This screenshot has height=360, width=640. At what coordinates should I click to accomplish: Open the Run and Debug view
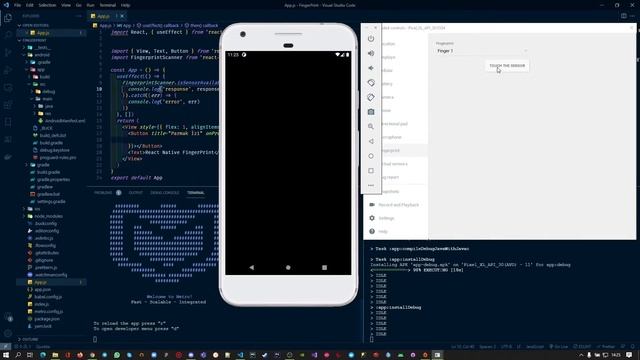pyautogui.click(x=8, y=70)
